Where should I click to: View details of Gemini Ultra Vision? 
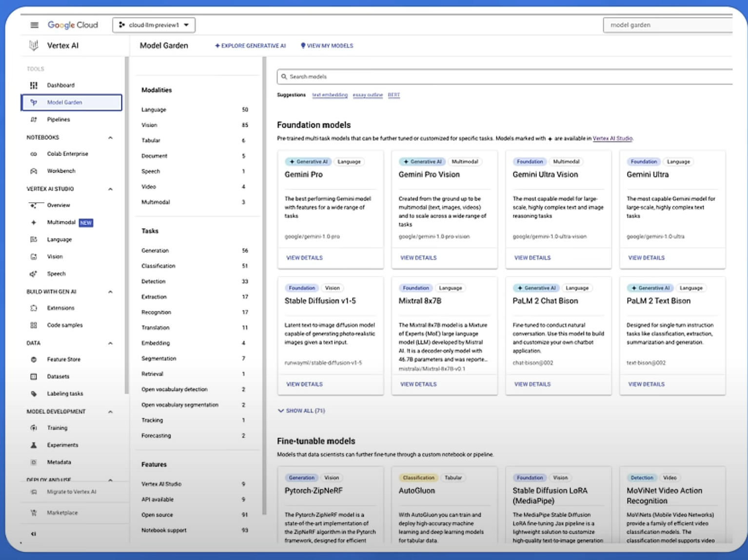[x=532, y=258]
